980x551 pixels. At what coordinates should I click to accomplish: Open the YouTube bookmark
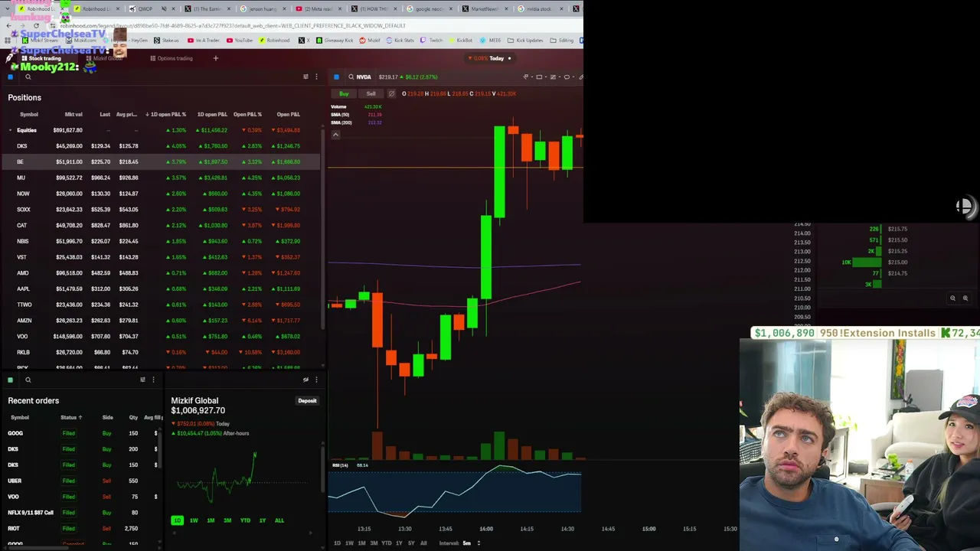coord(239,41)
